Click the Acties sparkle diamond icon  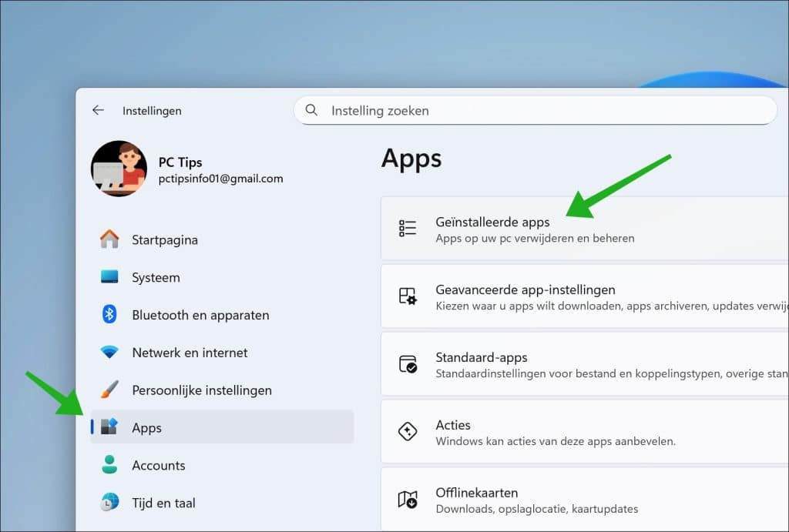(408, 431)
